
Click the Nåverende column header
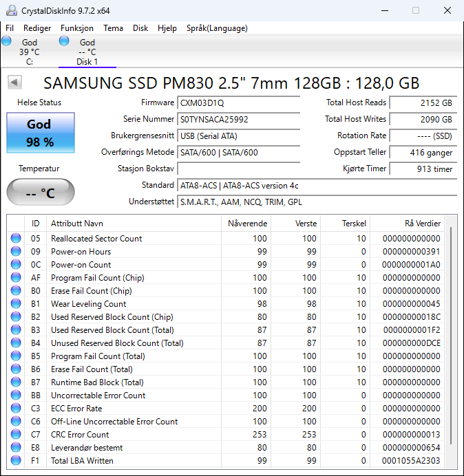click(x=246, y=224)
